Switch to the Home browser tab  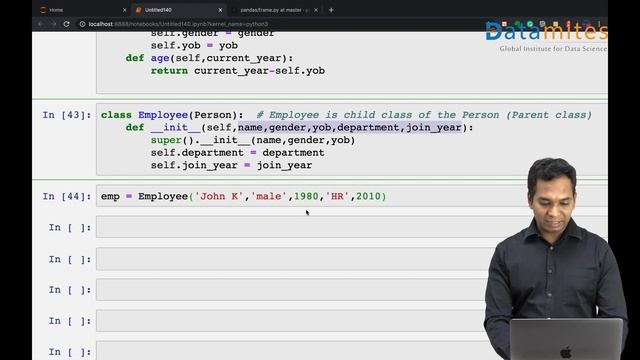pyautogui.click(x=56, y=10)
